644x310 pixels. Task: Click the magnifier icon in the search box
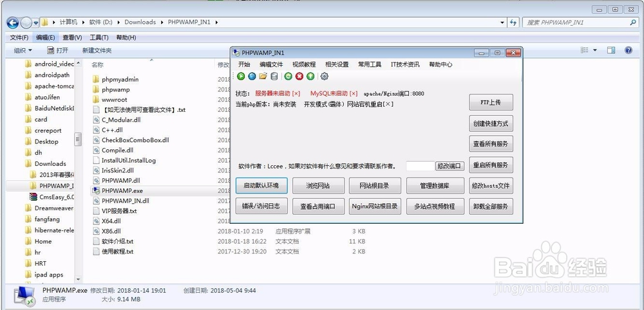633,23
